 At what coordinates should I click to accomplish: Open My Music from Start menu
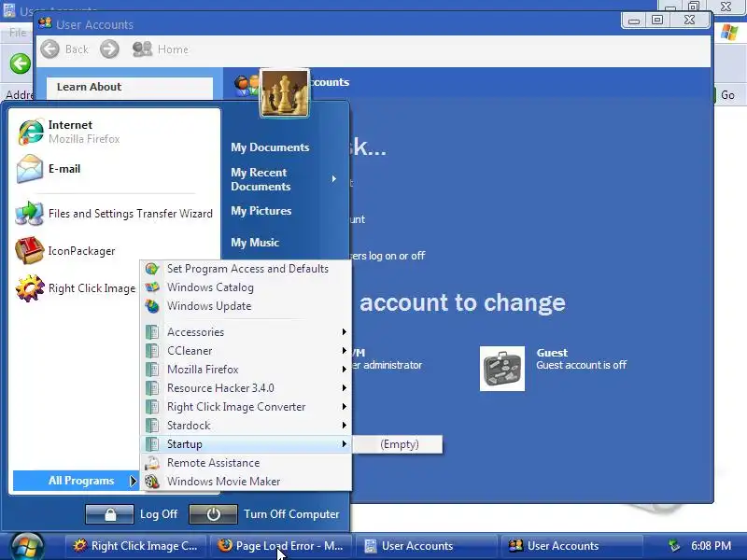[255, 243]
